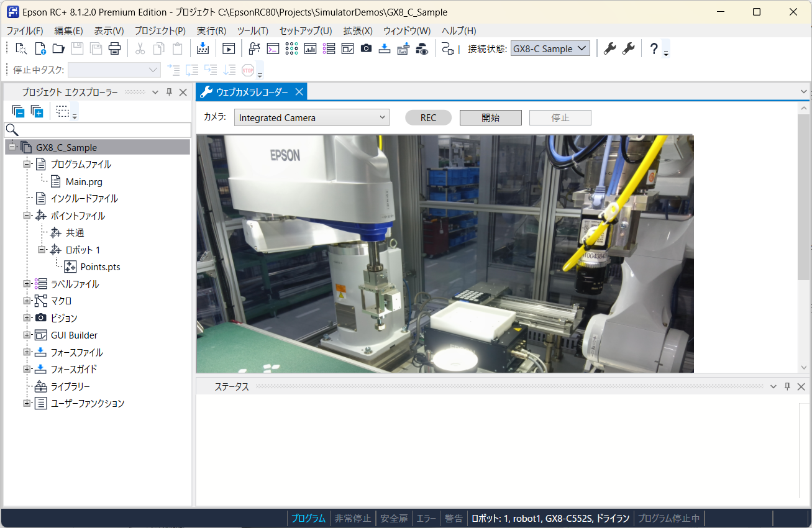Image resolution: width=812 pixels, height=528 pixels.
Task: Click the print icon in toolbar
Action: (114, 48)
